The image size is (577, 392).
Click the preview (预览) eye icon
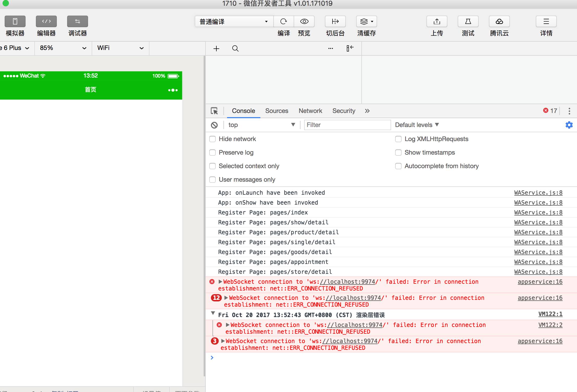(x=304, y=21)
